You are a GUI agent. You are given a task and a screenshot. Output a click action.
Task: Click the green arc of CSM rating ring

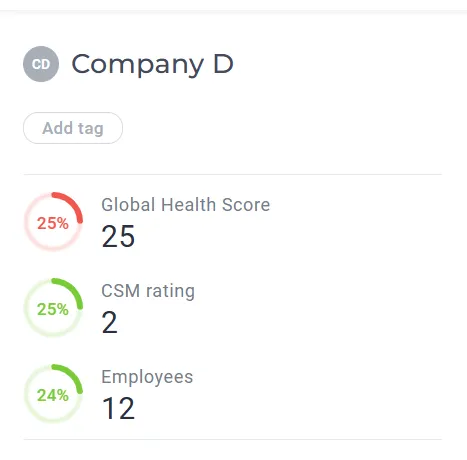(73, 289)
